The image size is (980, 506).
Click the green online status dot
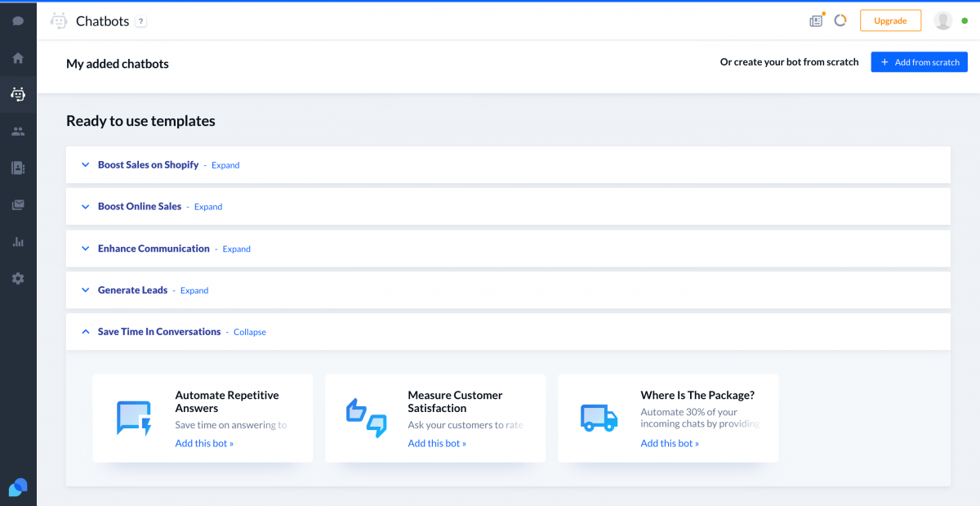point(964,21)
